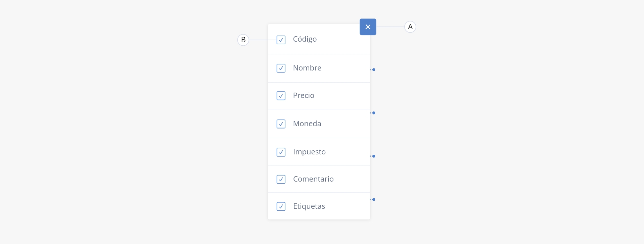
Task: Uncheck the Precio column checkbox
Action: click(x=281, y=96)
